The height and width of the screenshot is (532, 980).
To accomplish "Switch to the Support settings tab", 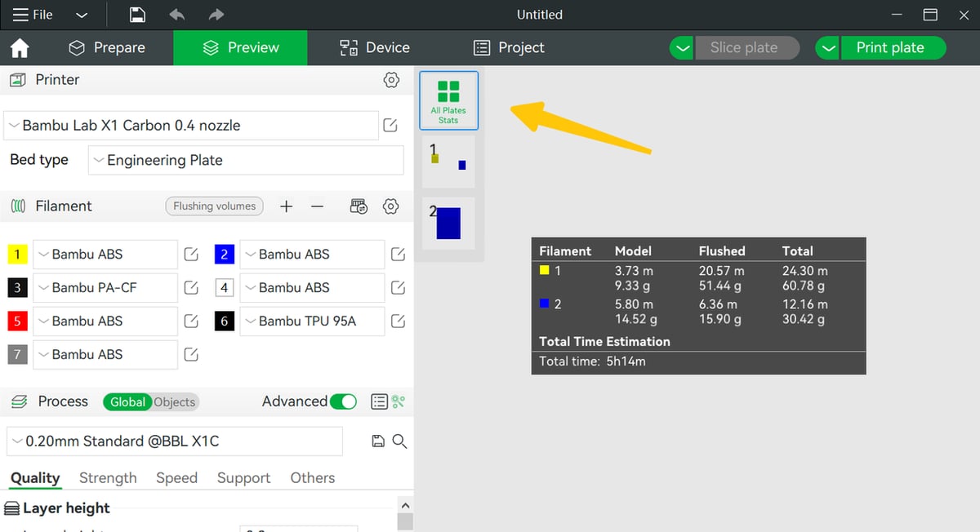I will [243, 478].
